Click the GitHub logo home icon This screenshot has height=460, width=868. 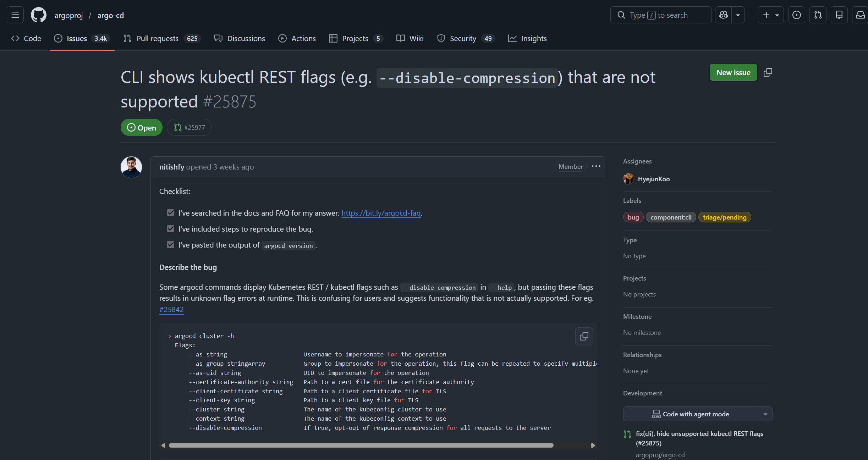click(x=38, y=15)
